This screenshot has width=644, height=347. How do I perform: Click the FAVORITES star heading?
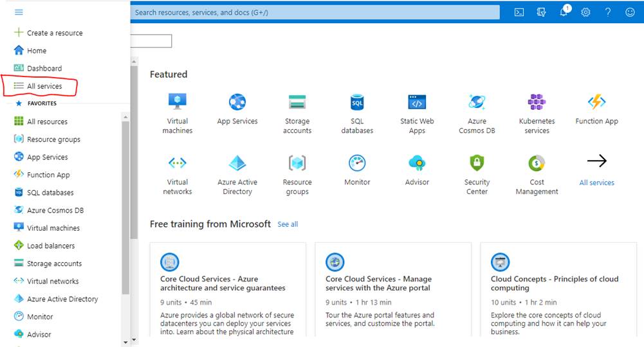pyautogui.click(x=36, y=103)
